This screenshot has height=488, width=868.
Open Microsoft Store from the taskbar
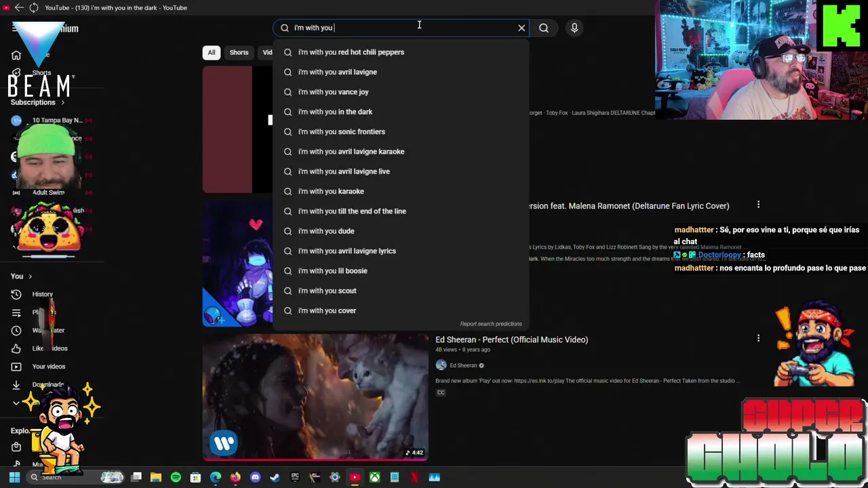(x=195, y=477)
